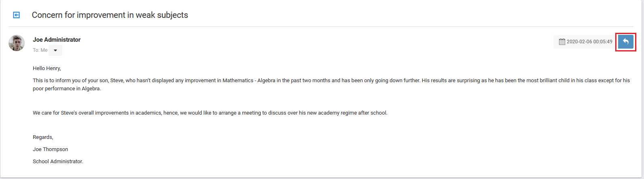Screen dimensions: 644x179
Task: Select the sender name Joe Administrator
Action: [x=57, y=40]
